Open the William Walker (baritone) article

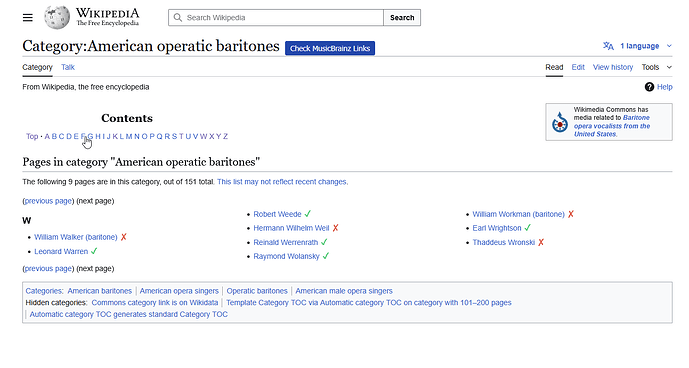coord(76,237)
